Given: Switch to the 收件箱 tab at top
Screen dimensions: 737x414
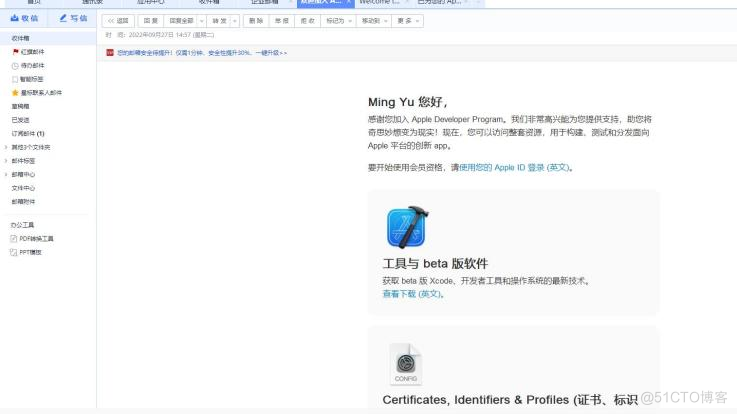Looking at the screenshot, I should pos(209,2).
